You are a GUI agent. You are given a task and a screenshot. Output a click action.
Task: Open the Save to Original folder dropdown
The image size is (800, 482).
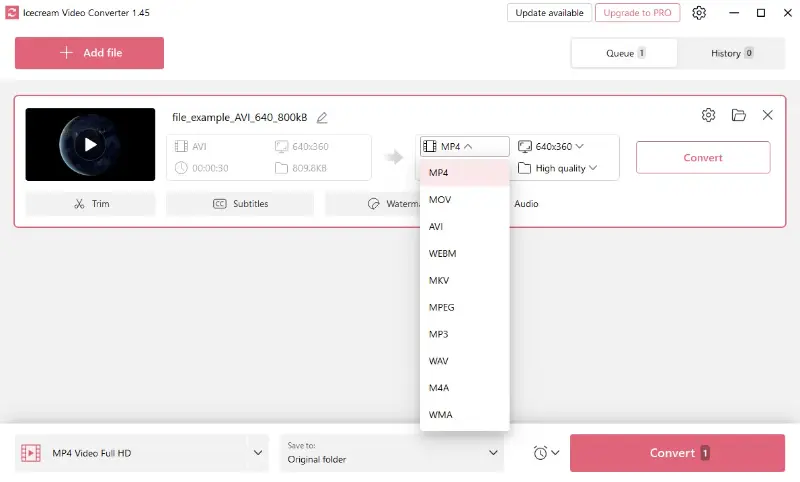click(x=390, y=453)
